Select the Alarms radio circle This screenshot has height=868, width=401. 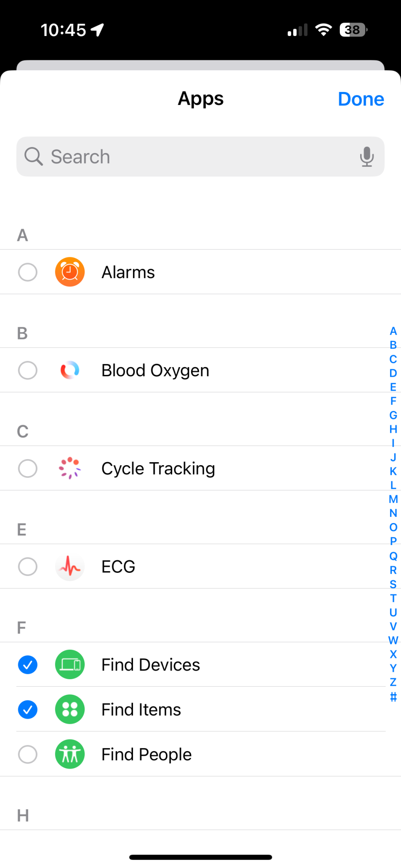[27, 272]
